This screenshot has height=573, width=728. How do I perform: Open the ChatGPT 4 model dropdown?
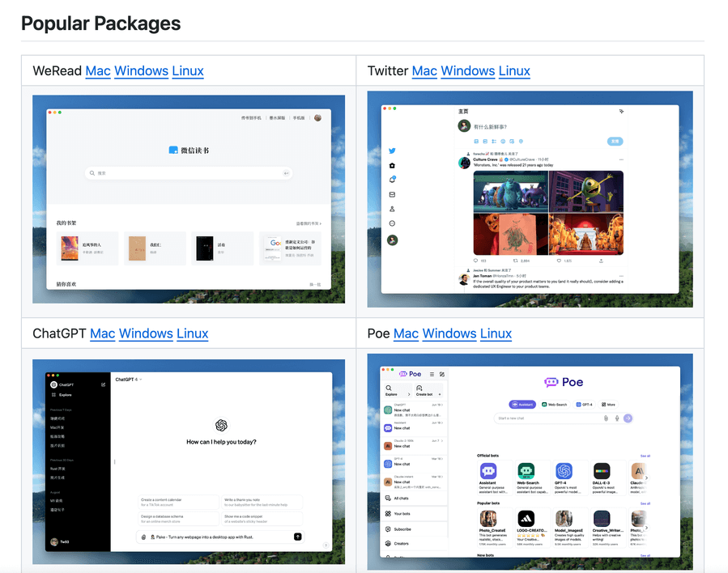pos(129,380)
